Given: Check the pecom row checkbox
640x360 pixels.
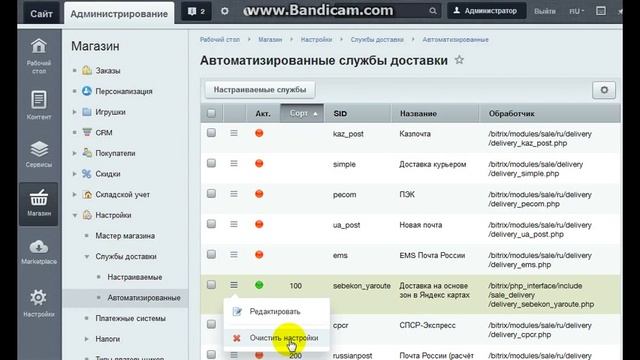Looking at the screenshot, I should 211,193.
